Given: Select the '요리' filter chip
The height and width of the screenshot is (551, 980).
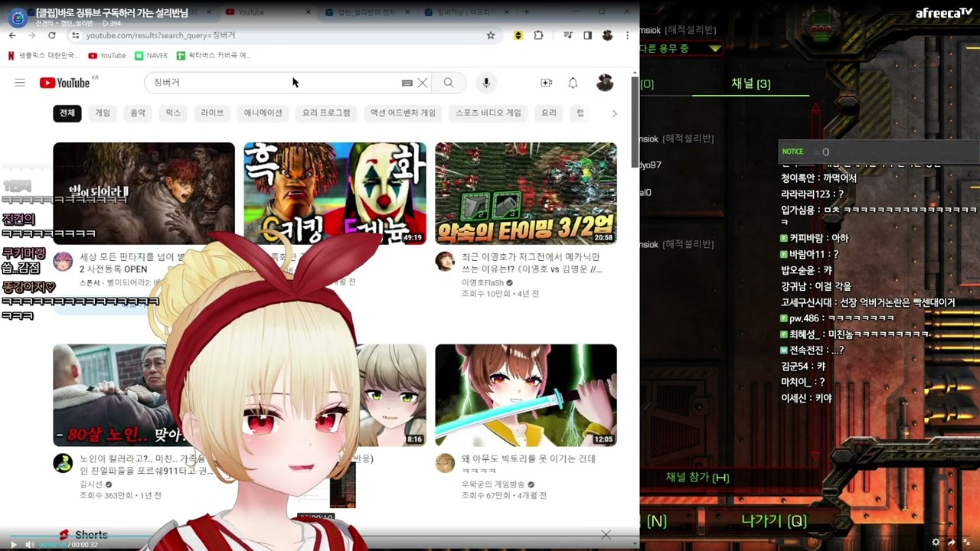Looking at the screenshot, I should (x=549, y=113).
